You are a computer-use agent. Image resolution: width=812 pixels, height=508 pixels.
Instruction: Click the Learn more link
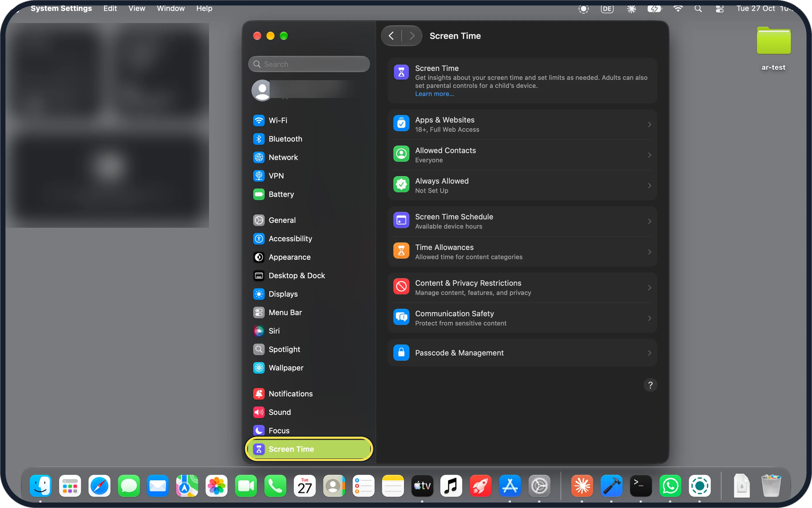tap(434, 94)
